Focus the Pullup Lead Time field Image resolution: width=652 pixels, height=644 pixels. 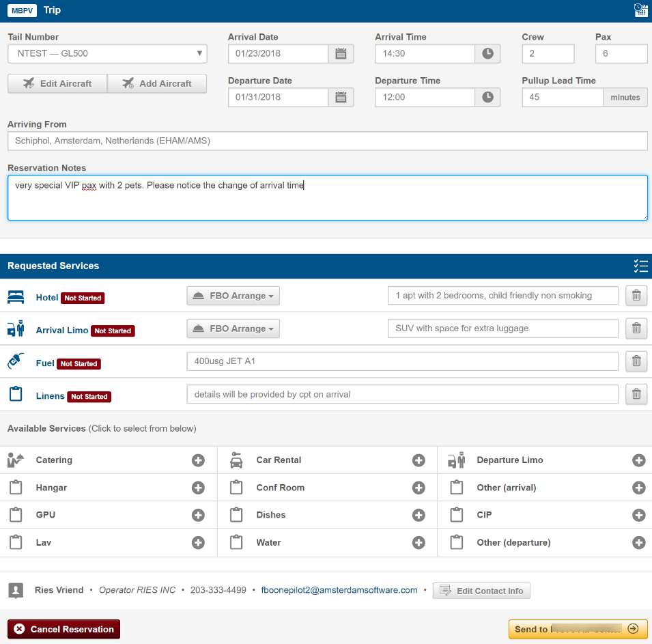(x=563, y=98)
